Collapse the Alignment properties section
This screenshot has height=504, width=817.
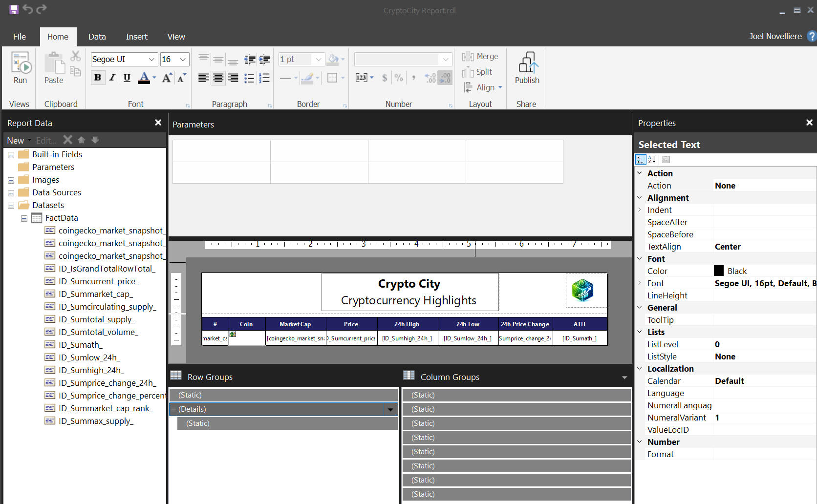[640, 198]
